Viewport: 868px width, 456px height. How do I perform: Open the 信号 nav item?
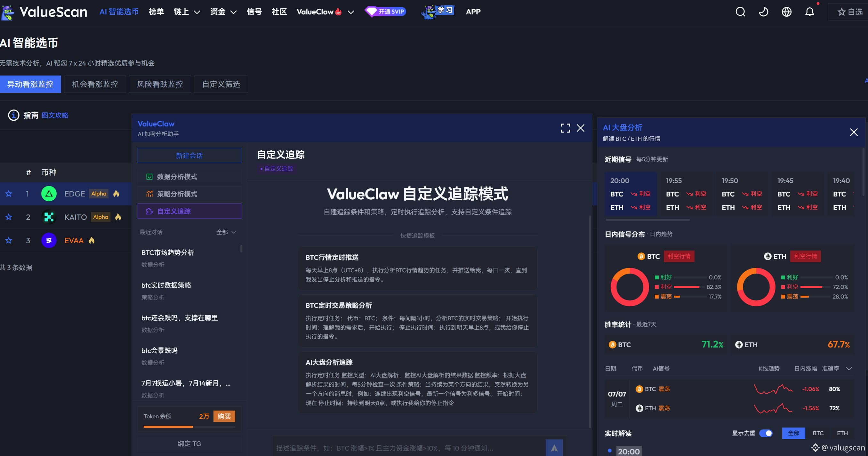(254, 12)
